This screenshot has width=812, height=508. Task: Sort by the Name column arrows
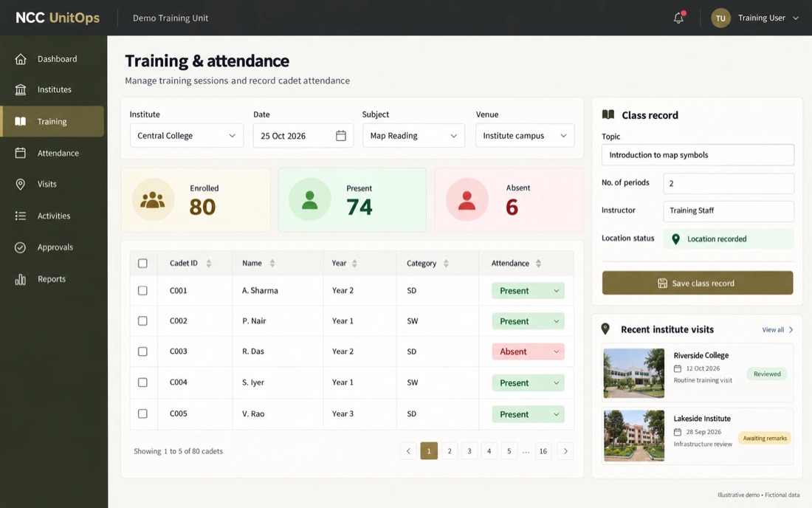(x=272, y=263)
